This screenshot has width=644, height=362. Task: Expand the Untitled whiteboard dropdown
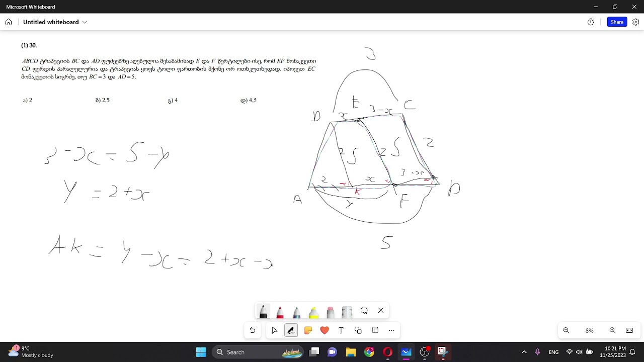[85, 22]
